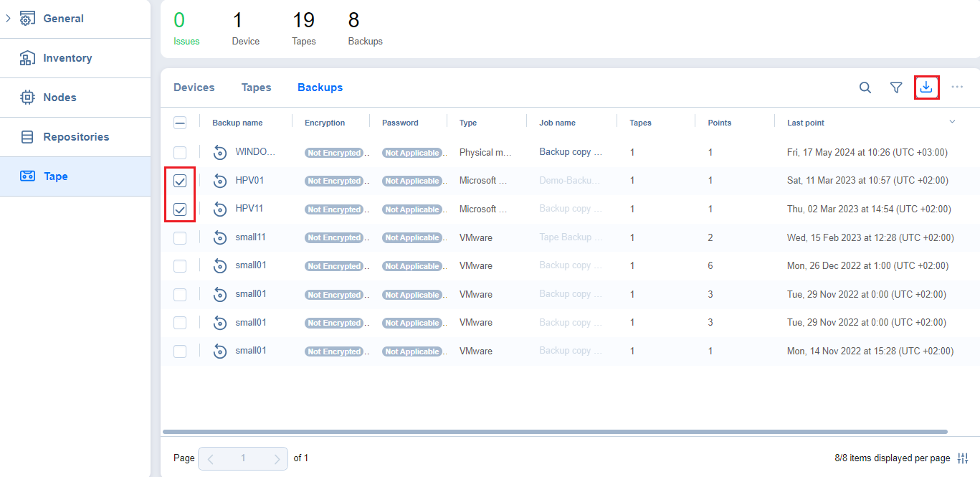The width and height of the screenshot is (980, 477).
Task: Click the recovery icon next to HPV01
Action: pyautogui.click(x=220, y=181)
